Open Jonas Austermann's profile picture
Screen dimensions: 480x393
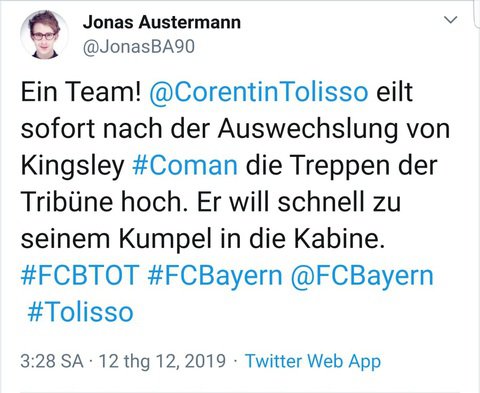tap(44, 35)
